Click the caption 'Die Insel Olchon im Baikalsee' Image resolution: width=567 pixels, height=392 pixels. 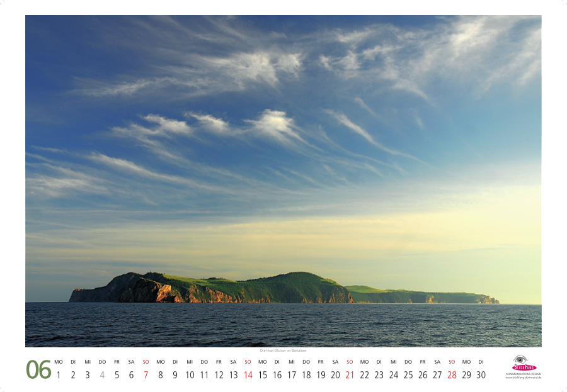283,350
